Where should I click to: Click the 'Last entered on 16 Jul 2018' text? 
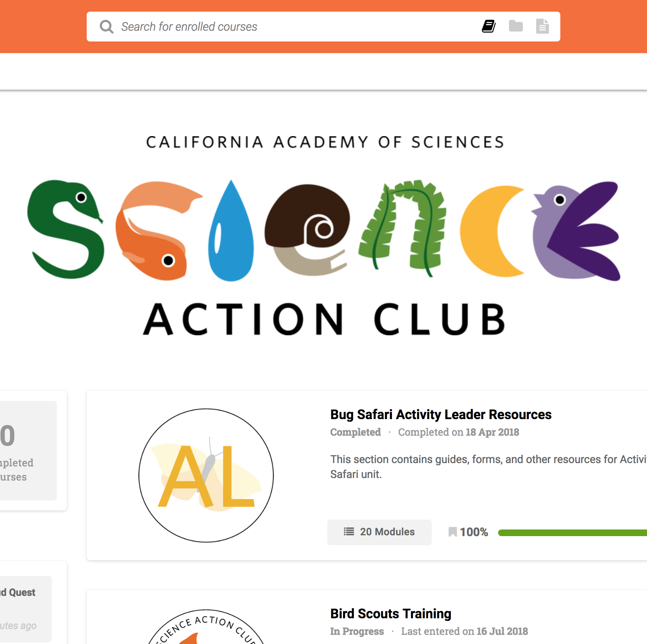(464, 632)
